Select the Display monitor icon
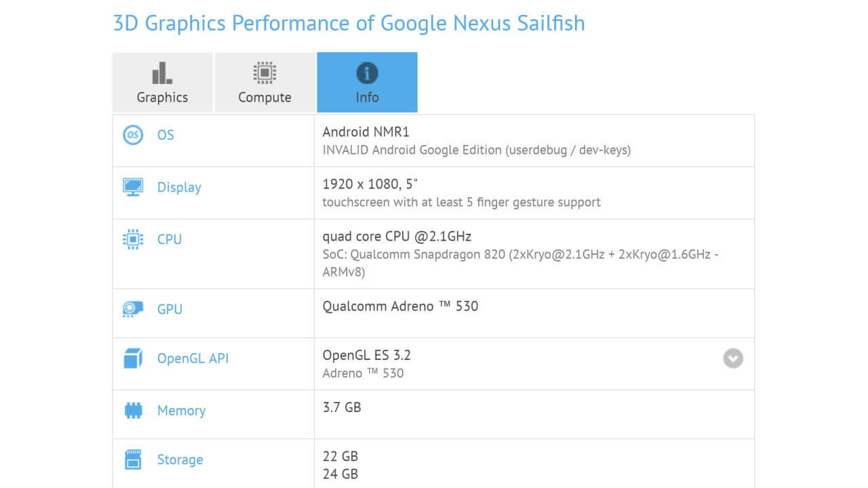 133,187
